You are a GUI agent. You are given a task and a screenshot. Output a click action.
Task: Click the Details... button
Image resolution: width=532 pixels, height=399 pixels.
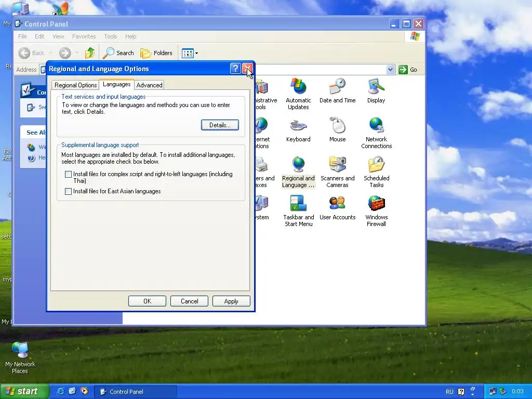coord(220,125)
